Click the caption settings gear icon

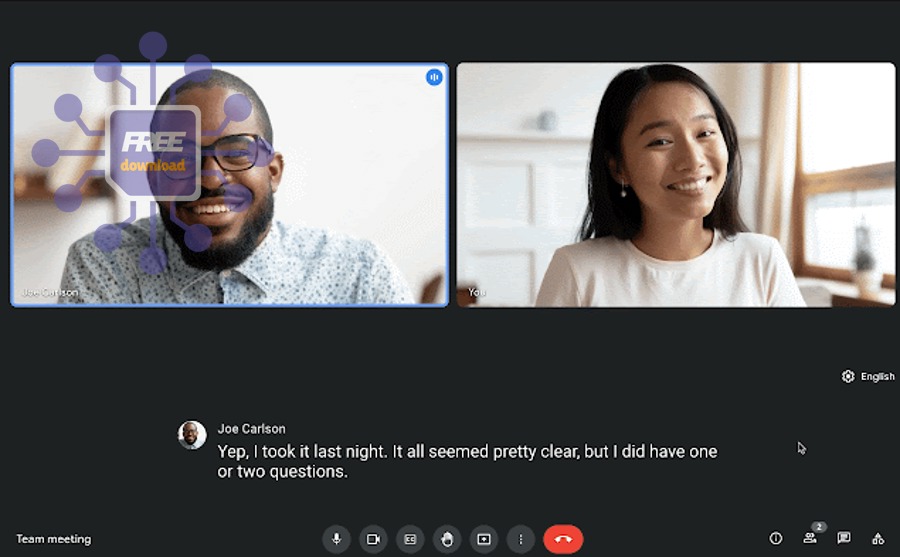[848, 377]
